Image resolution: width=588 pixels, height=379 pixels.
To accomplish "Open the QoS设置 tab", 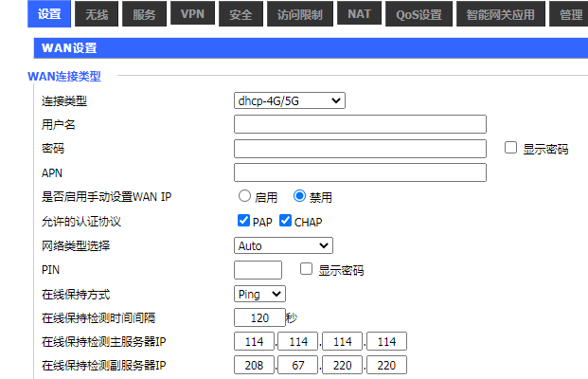I will coord(419,14).
